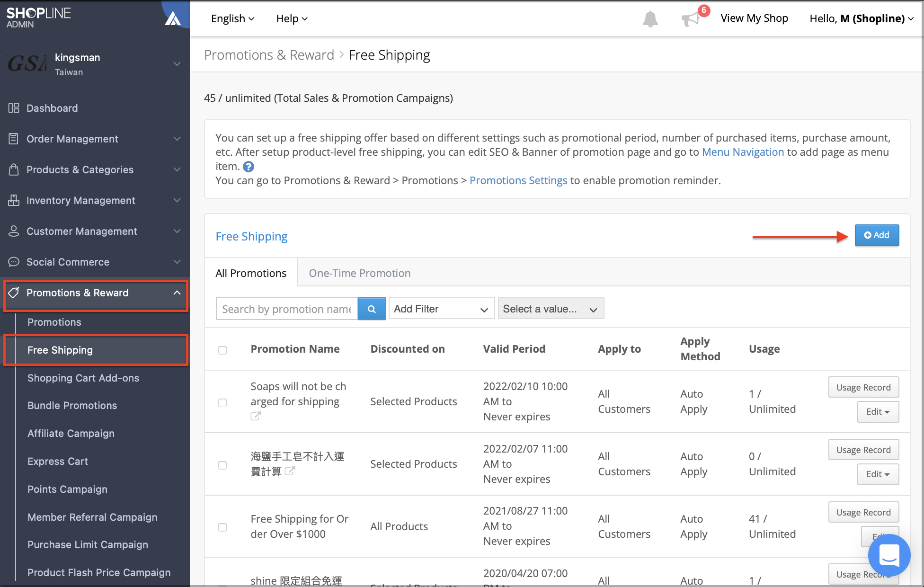Click the View My Shop link
Screen dimensions: 924x587
(754, 18)
